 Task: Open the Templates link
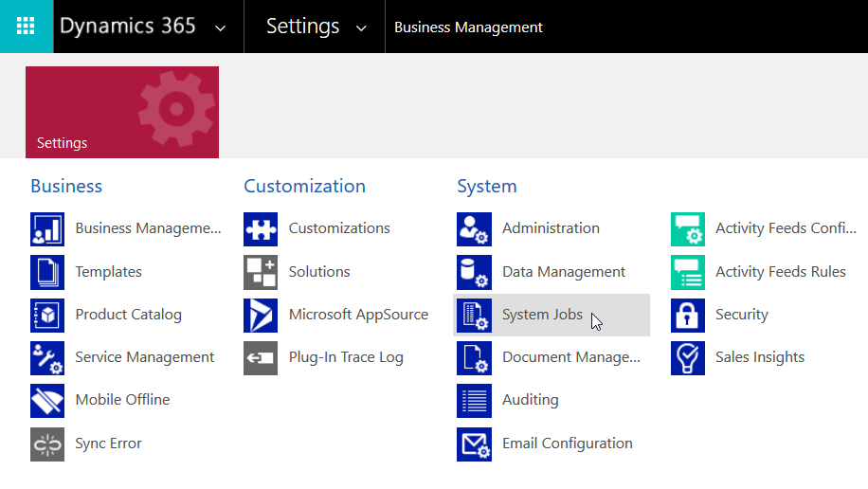[108, 272]
